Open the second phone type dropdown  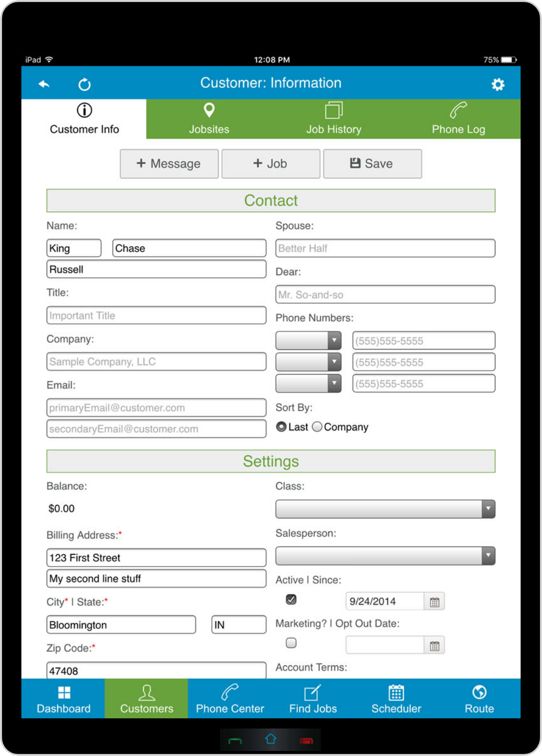308,362
